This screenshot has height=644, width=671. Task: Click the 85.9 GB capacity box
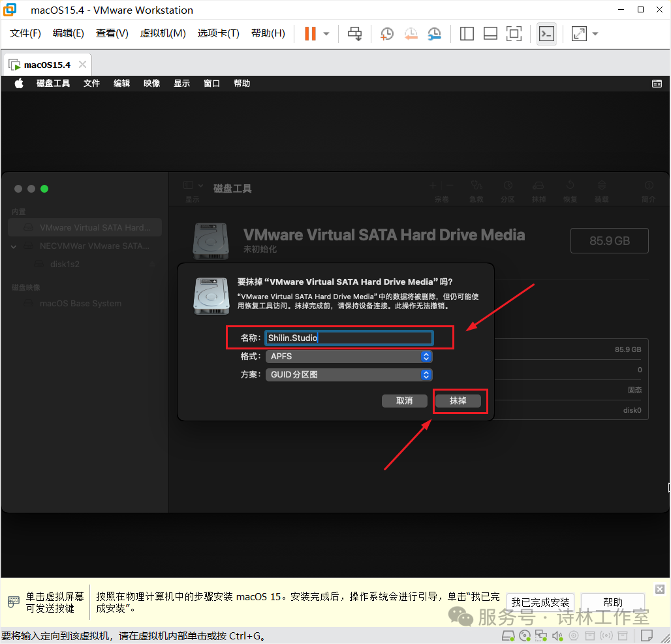tap(610, 240)
